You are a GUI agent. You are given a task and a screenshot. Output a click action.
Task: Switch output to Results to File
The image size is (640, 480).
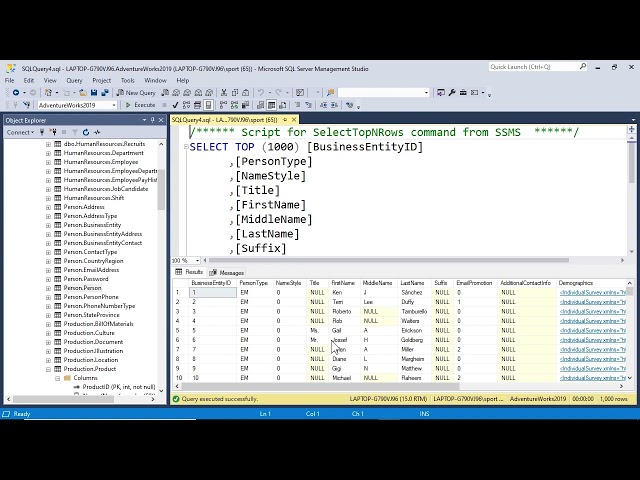(282, 105)
